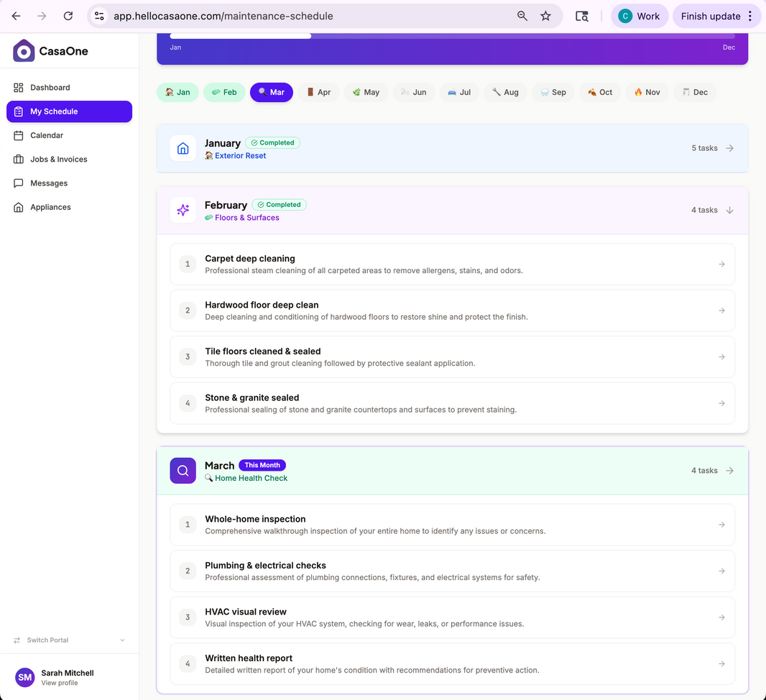Collapse the February tasks section

click(x=729, y=211)
